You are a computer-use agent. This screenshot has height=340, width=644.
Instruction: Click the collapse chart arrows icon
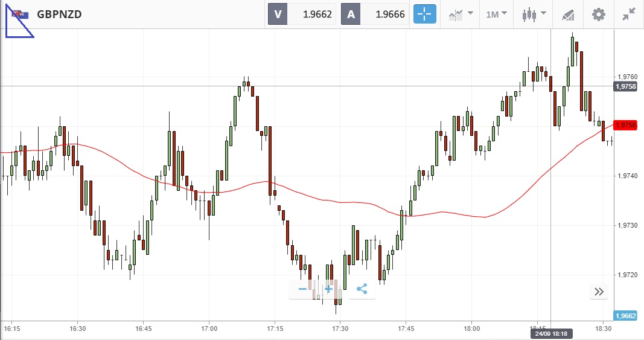tap(630, 14)
